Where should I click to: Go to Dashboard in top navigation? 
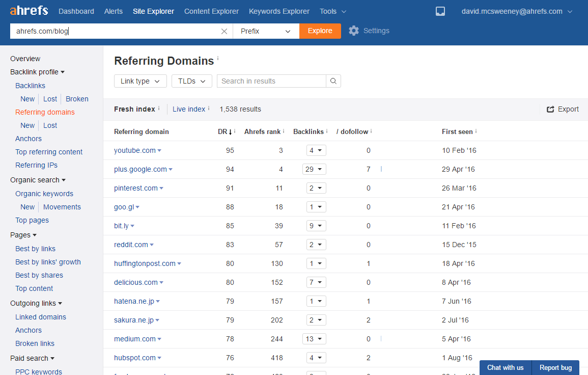[x=76, y=11]
